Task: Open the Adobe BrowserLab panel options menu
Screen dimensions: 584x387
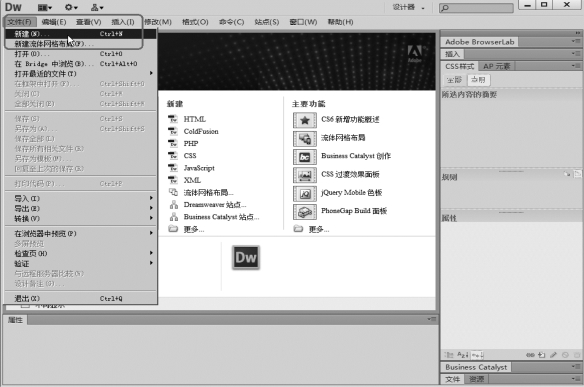Action: pyautogui.click(x=576, y=41)
